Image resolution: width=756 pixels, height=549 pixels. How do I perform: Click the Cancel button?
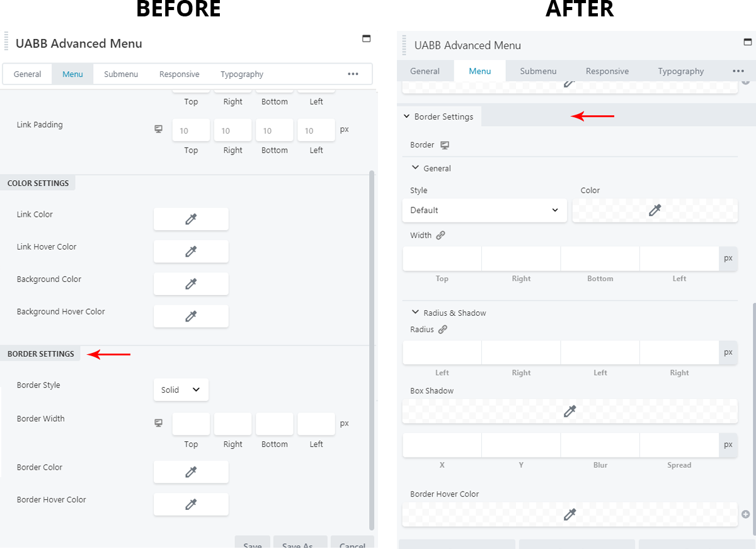(x=352, y=543)
